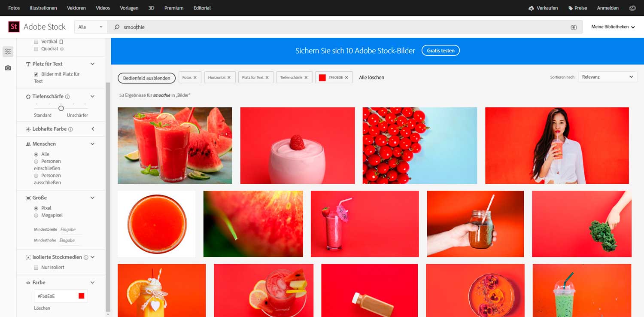The width and height of the screenshot is (644, 317).
Task: Remove the Tiefenschärfe filter chip via its X
Action: point(306,78)
